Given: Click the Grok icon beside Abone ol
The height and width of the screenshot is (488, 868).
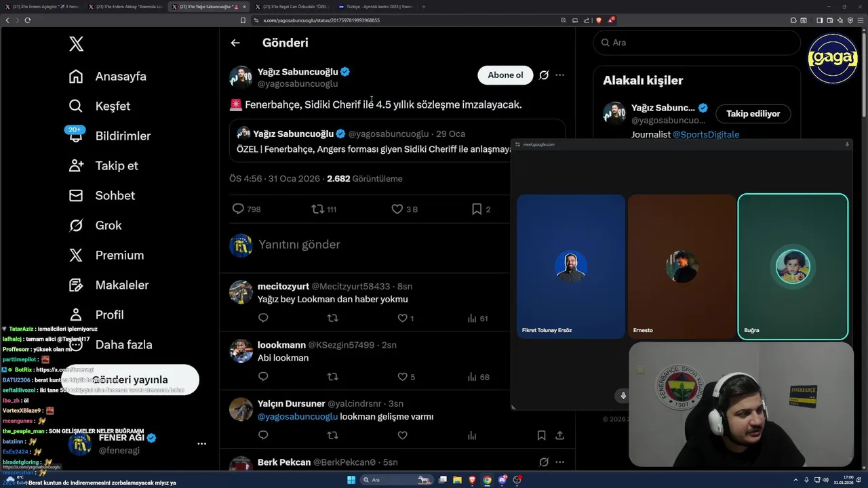Looking at the screenshot, I should pos(544,75).
